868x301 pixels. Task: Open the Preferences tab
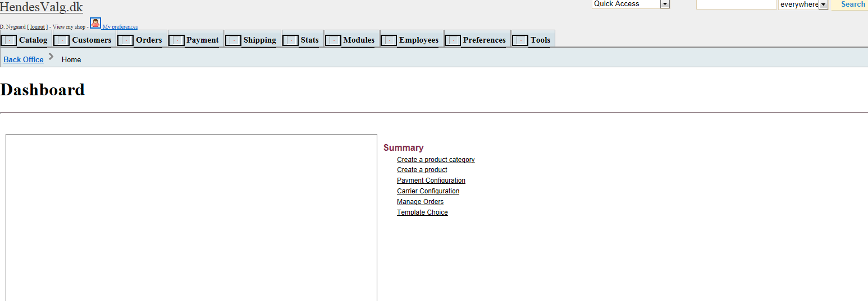(484, 40)
